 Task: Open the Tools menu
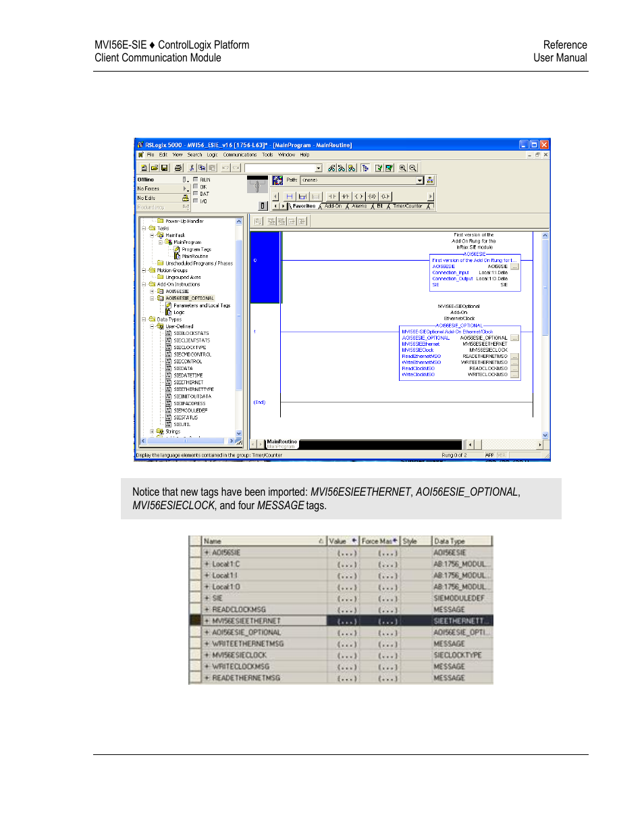pos(267,155)
